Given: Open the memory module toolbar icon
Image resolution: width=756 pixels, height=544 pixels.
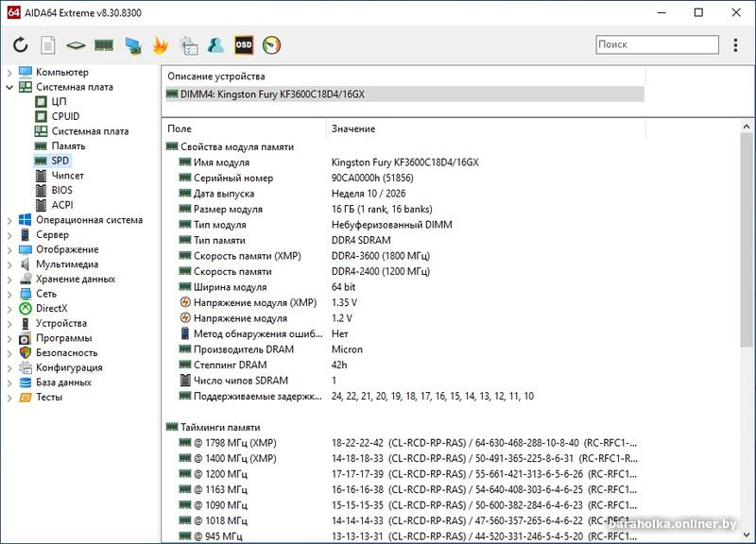Looking at the screenshot, I should (104, 45).
